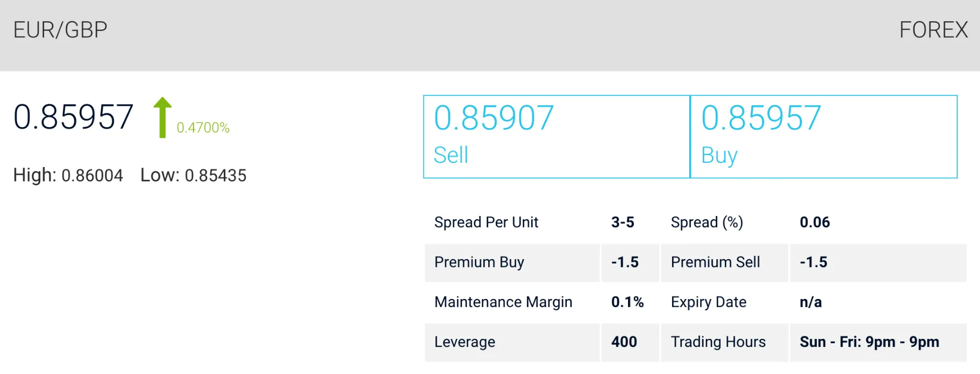
Task: Select the Spread Per Unit row label
Action: coord(486,222)
